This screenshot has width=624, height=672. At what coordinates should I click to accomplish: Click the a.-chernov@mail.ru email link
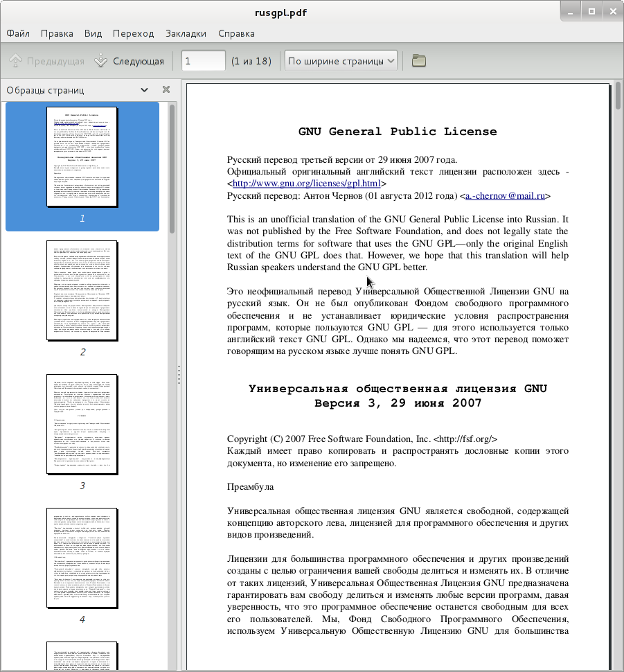(x=506, y=196)
